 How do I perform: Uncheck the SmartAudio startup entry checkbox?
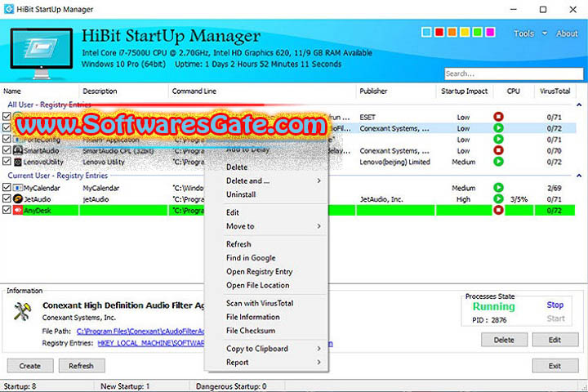click(7, 150)
